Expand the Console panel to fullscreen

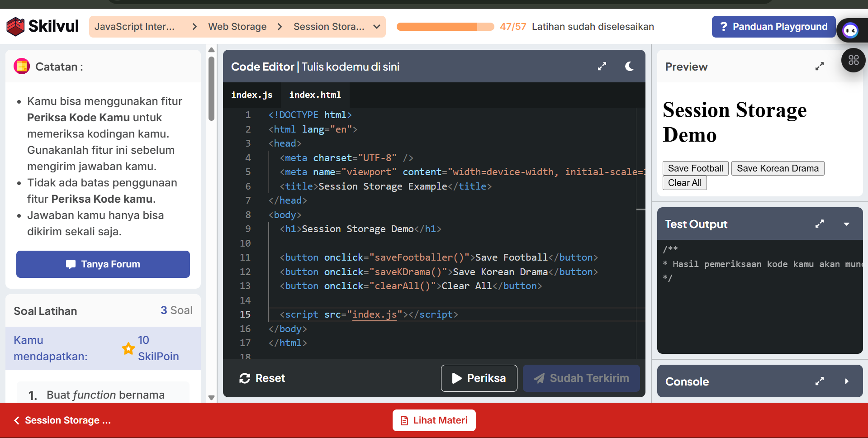pyautogui.click(x=819, y=381)
